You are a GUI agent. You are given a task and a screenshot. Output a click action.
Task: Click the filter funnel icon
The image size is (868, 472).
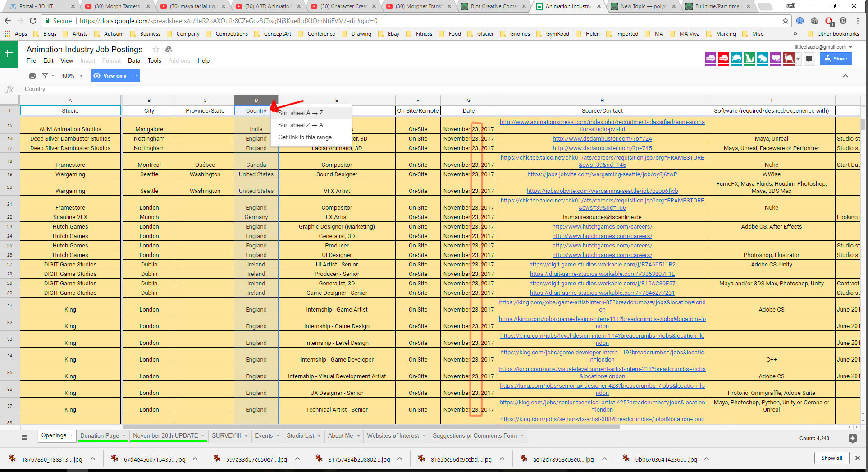45,76
